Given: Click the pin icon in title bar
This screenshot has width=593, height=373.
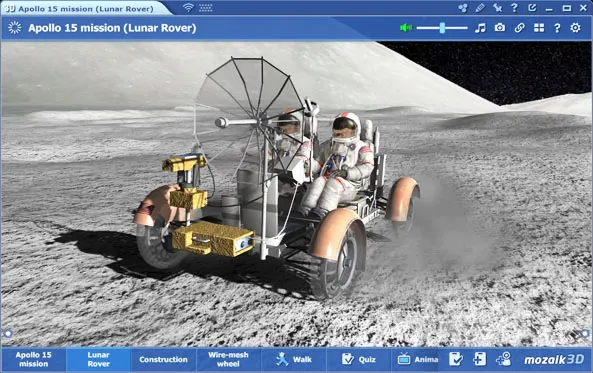Looking at the screenshot, I should (x=498, y=8).
